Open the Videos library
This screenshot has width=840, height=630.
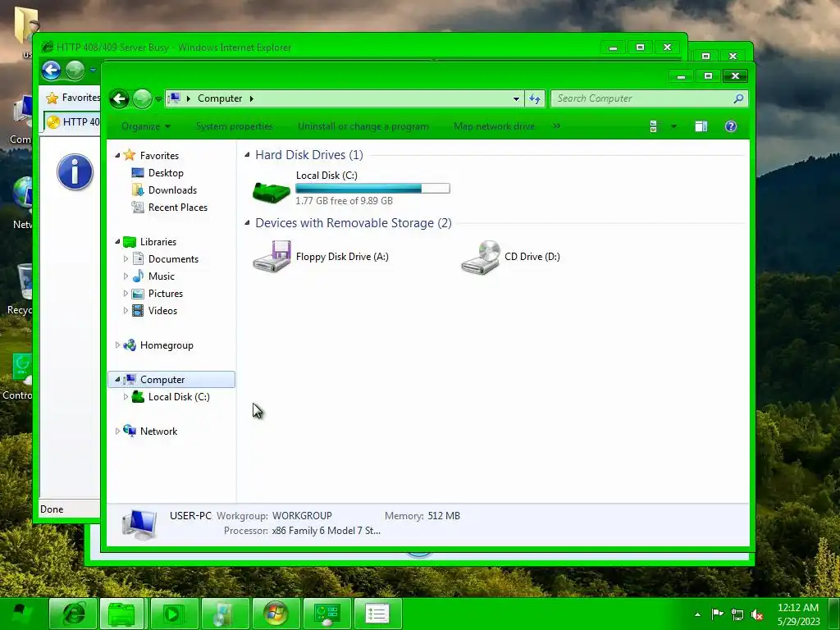tap(162, 311)
